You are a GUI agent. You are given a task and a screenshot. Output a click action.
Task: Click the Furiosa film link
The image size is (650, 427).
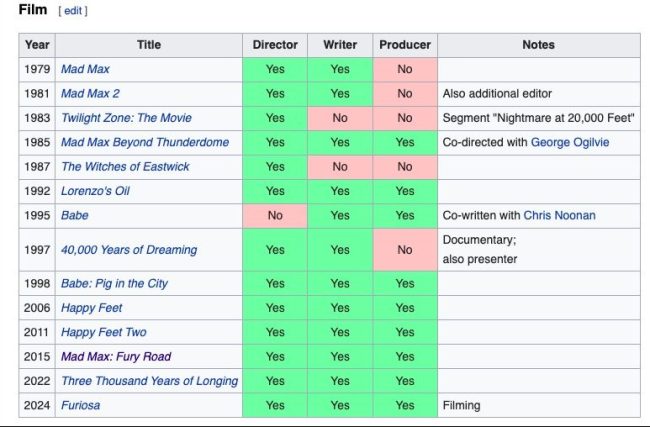tap(80, 405)
